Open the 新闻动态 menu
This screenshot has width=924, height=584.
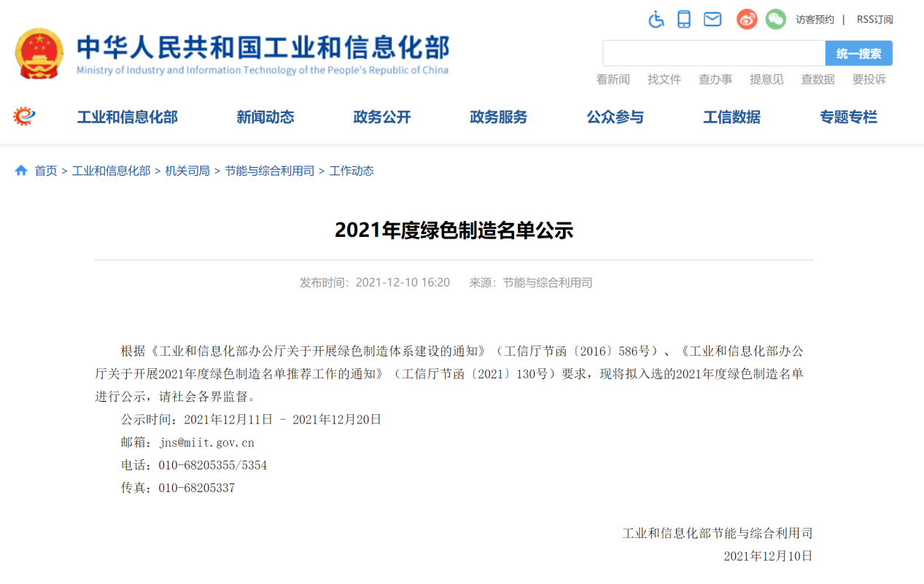(x=265, y=117)
